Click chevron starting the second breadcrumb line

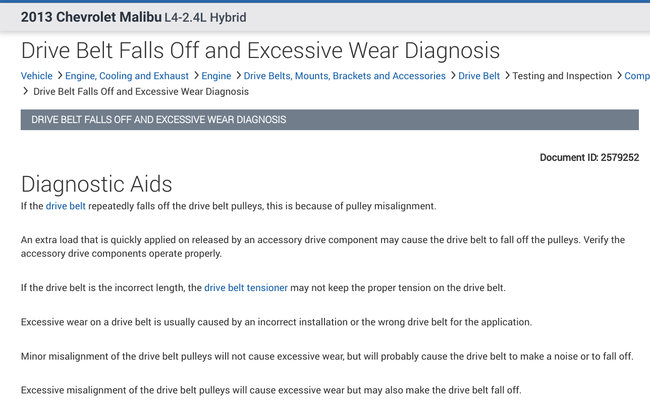(26, 92)
